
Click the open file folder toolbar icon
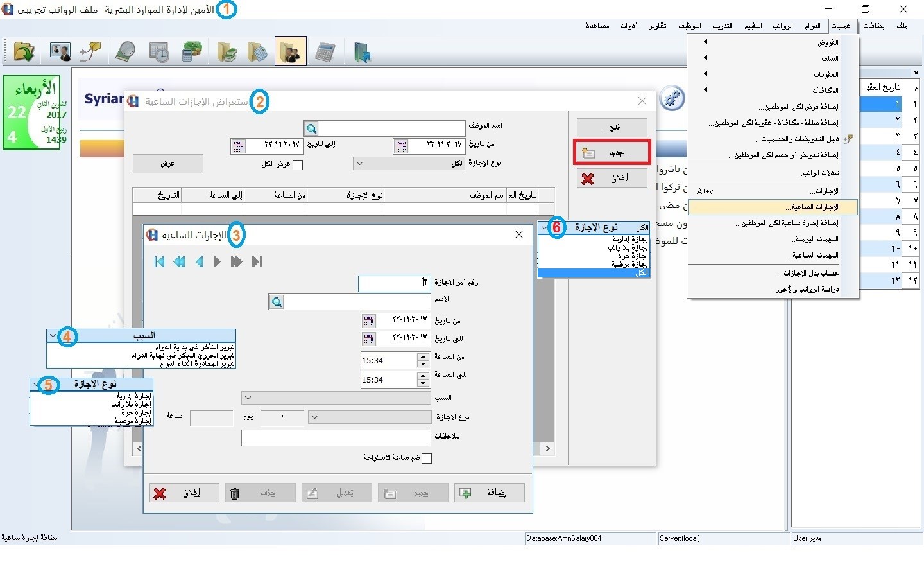(24, 51)
